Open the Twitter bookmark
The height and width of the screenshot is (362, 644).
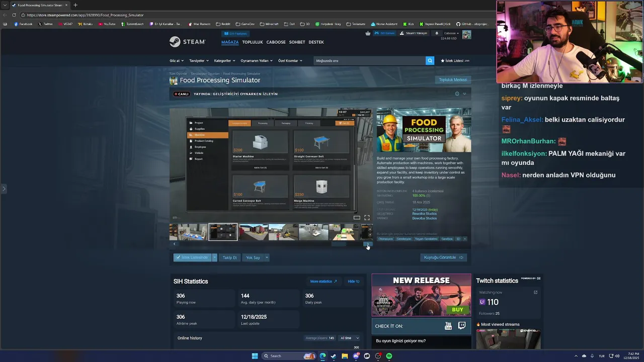click(45, 24)
